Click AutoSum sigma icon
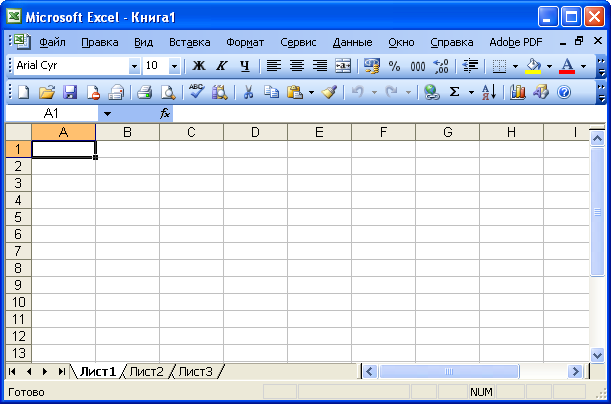The height and width of the screenshot is (404, 611). tap(454, 92)
